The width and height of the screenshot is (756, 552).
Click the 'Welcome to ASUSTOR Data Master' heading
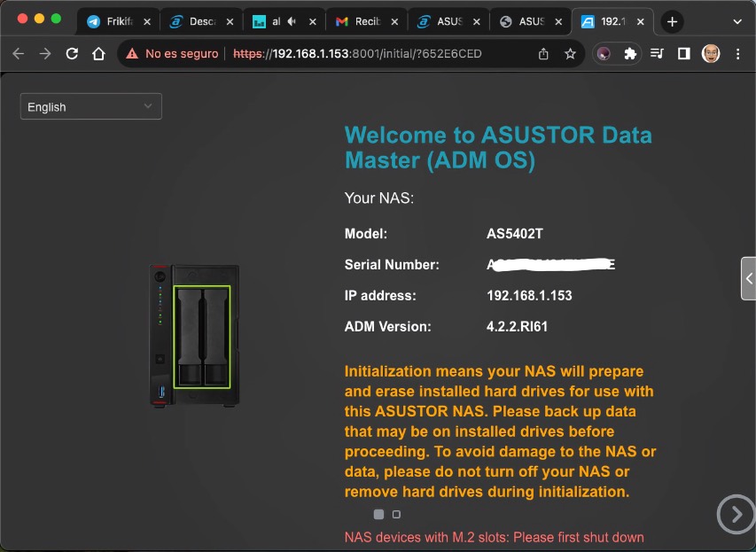(498, 147)
